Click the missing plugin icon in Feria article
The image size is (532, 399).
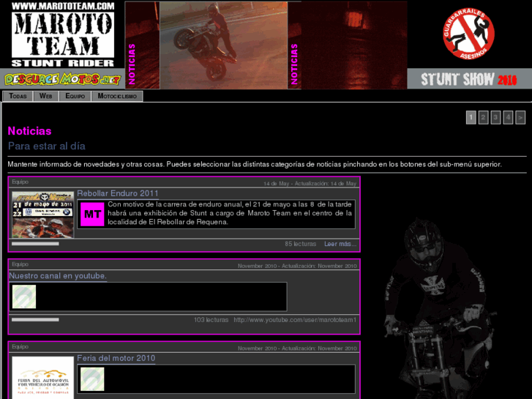[x=92, y=379]
